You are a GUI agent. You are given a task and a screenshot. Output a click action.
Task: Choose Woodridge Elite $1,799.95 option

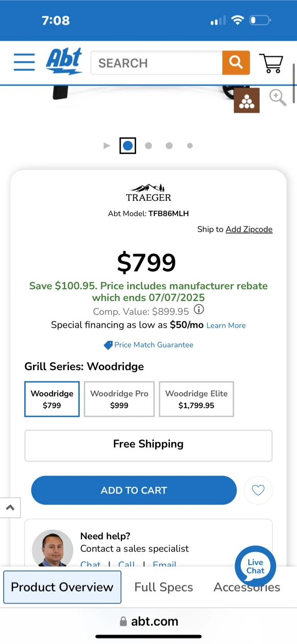(x=196, y=399)
